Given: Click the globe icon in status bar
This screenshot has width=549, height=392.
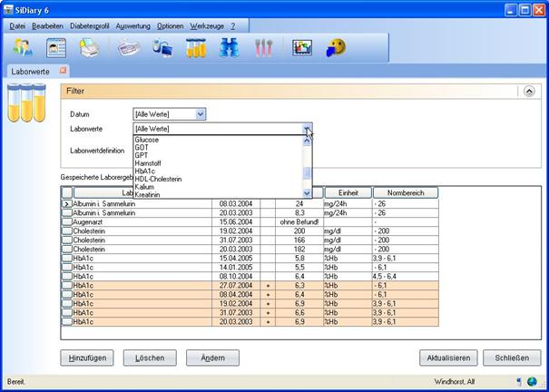Looking at the screenshot, I should coord(532,381).
